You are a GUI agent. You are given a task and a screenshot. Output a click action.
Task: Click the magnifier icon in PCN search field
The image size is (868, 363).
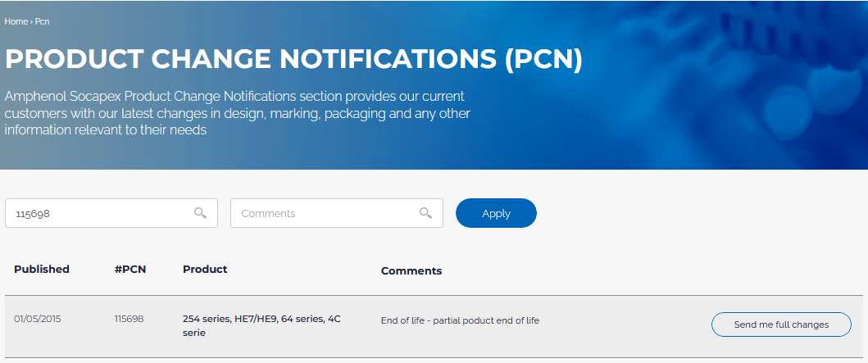tap(200, 213)
